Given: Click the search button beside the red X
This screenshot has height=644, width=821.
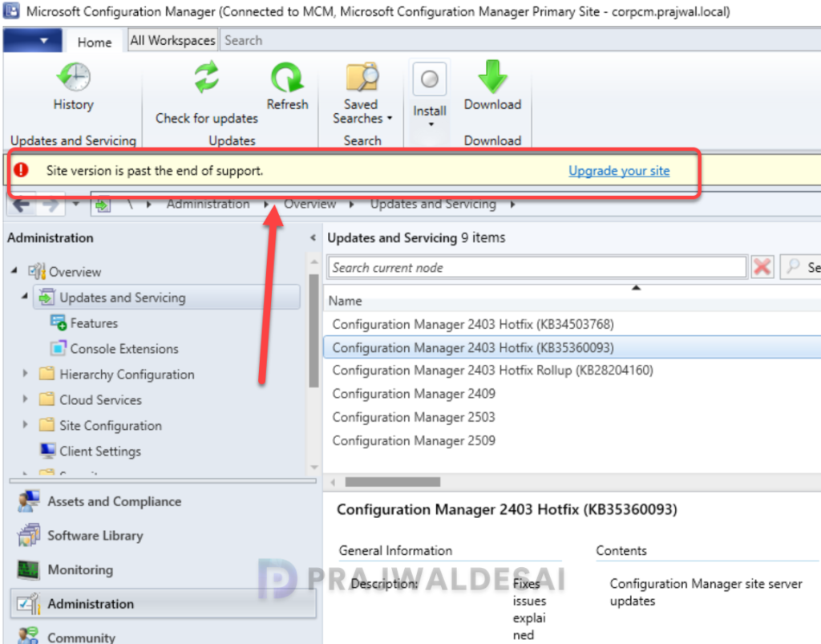Looking at the screenshot, I should point(801,267).
